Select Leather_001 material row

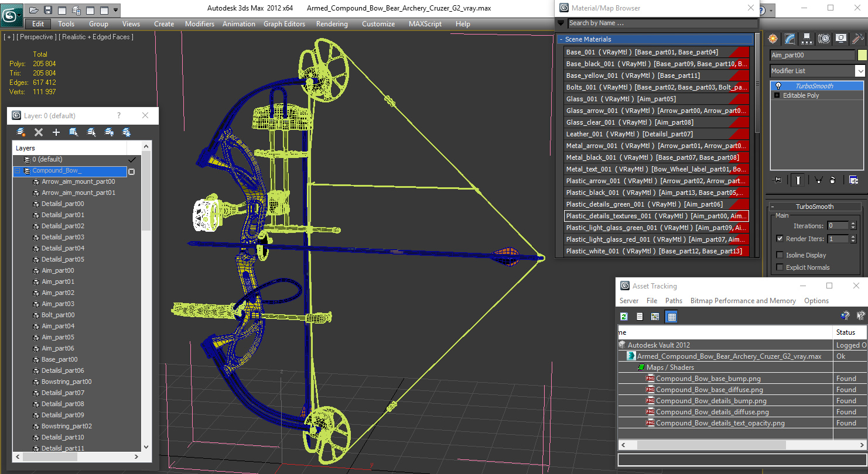(x=657, y=134)
